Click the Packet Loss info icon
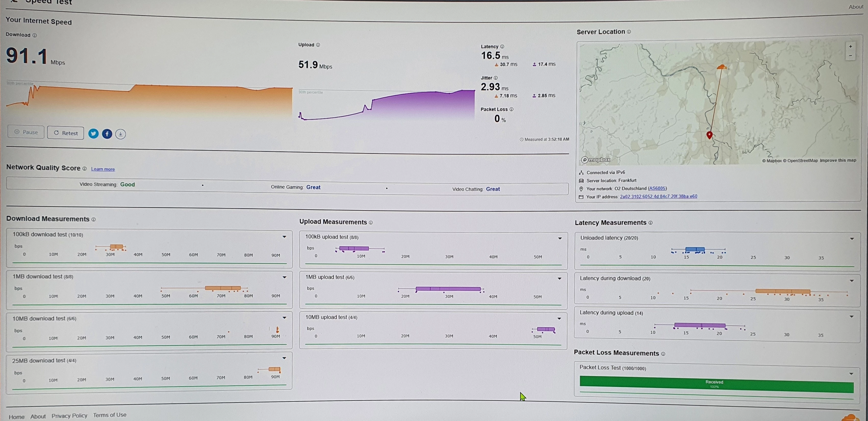 tap(511, 109)
